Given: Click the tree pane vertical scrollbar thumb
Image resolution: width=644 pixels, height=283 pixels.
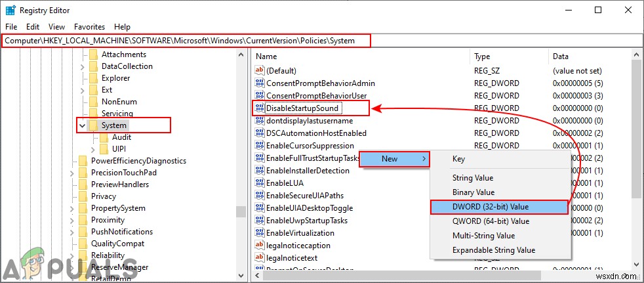Looking at the screenshot, I should click(241, 211).
